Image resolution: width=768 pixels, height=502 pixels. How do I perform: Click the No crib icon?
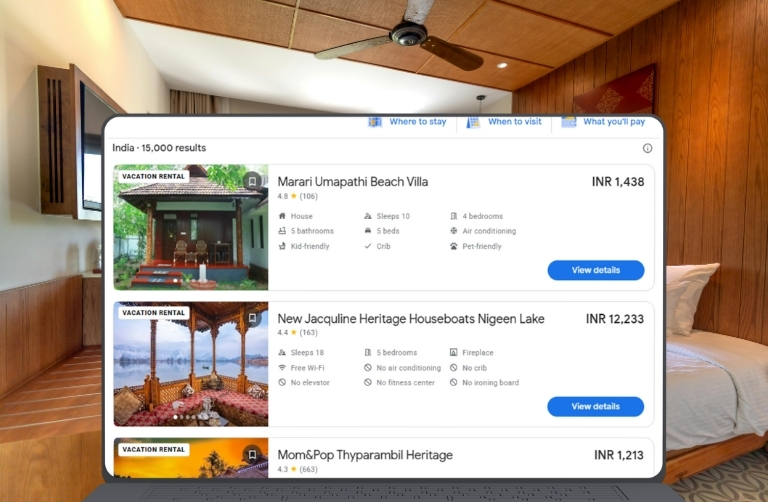pos(454,368)
